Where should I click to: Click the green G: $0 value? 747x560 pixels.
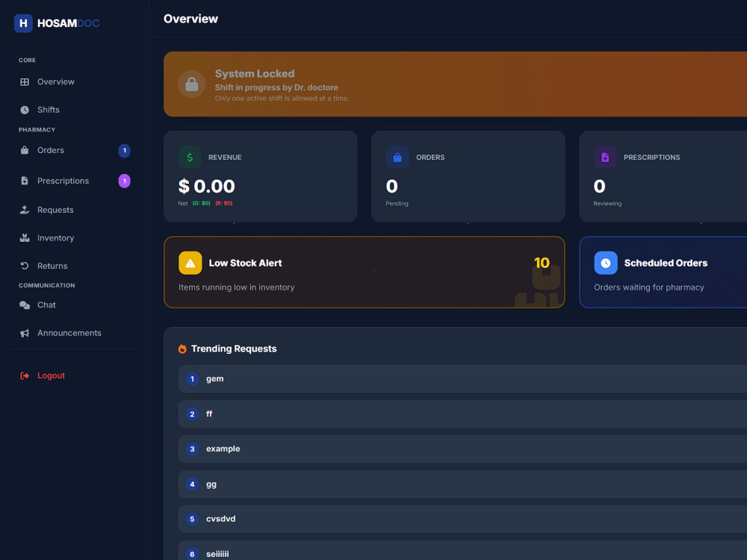click(x=202, y=203)
